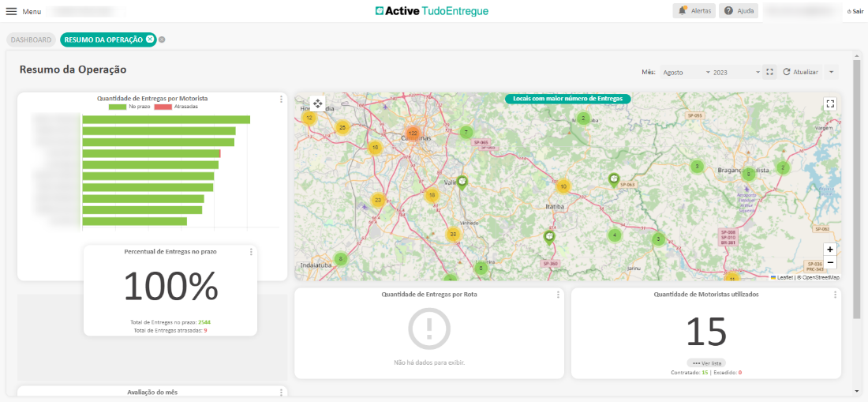Open options menu of Entregas por Motorista chart

[x=281, y=100]
